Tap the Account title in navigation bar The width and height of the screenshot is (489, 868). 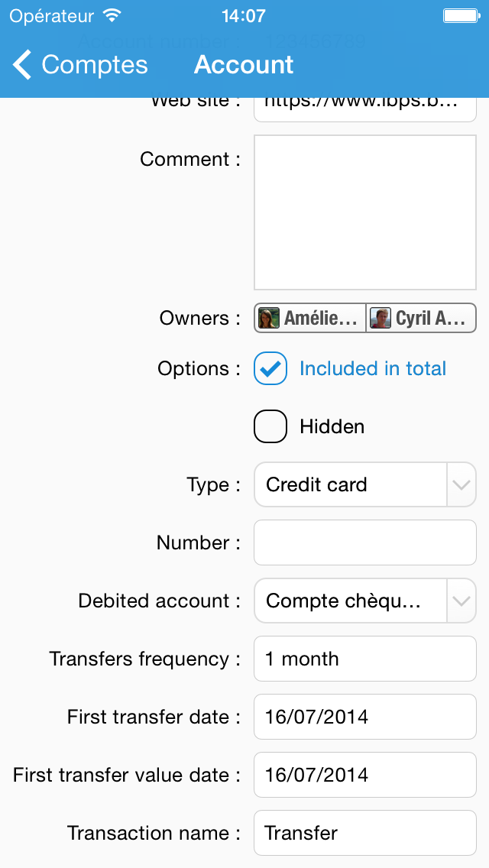click(x=244, y=65)
